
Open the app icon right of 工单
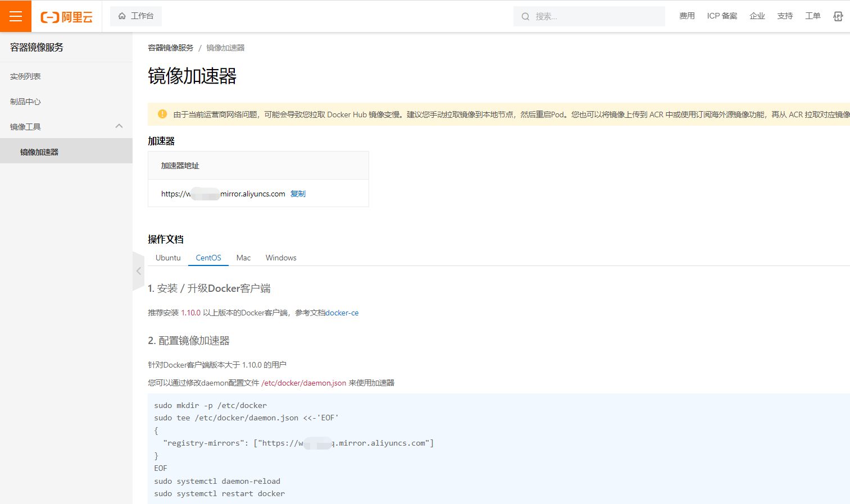pos(838,16)
